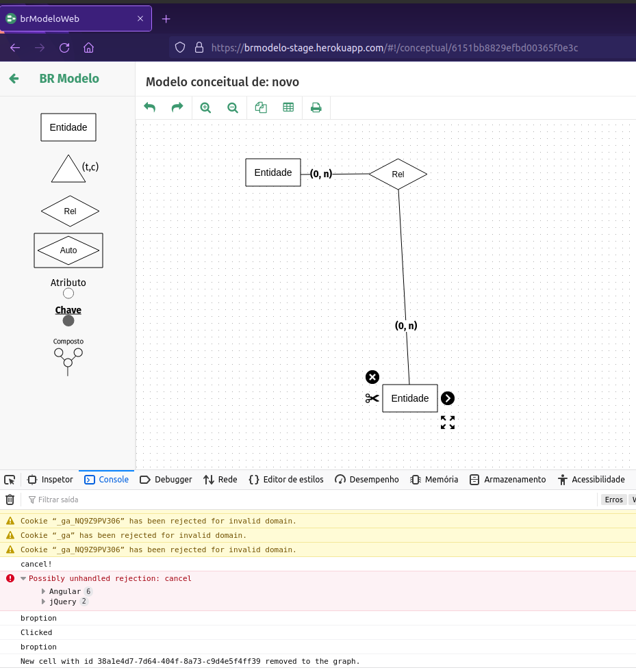Activate the devtools element picker icon
Viewport: 636px width, 672px height.
click(10, 480)
